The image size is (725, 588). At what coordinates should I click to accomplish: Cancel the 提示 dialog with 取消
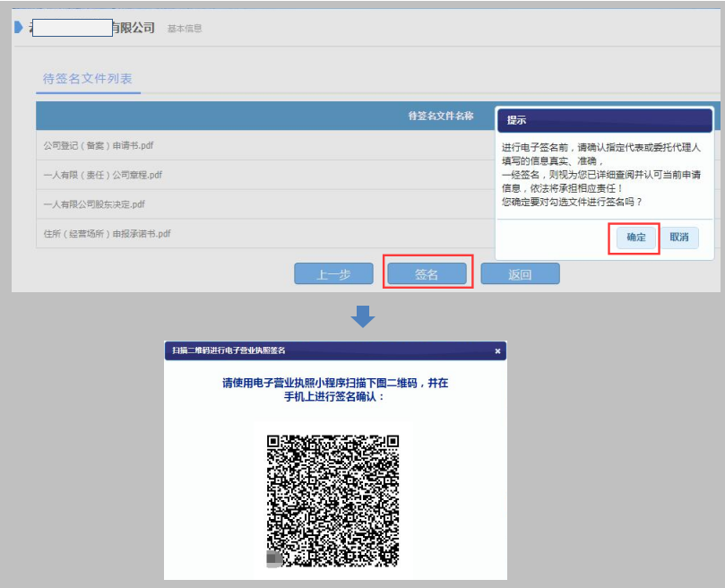tap(678, 238)
